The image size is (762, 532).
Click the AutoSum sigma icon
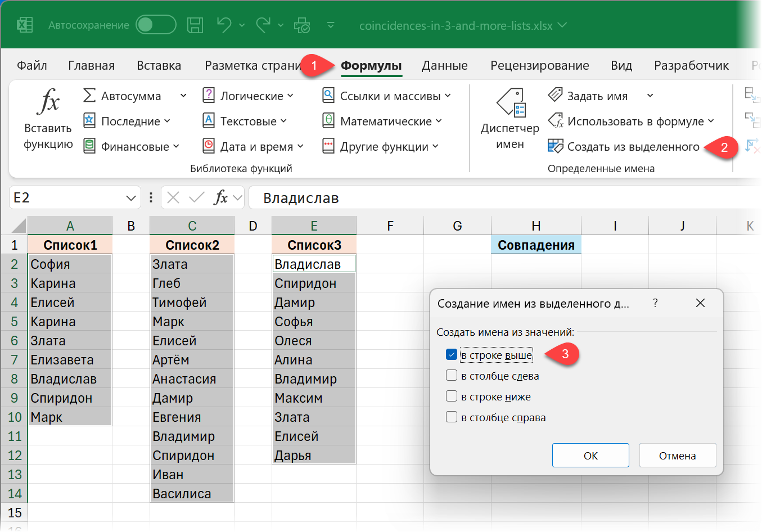(89, 96)
